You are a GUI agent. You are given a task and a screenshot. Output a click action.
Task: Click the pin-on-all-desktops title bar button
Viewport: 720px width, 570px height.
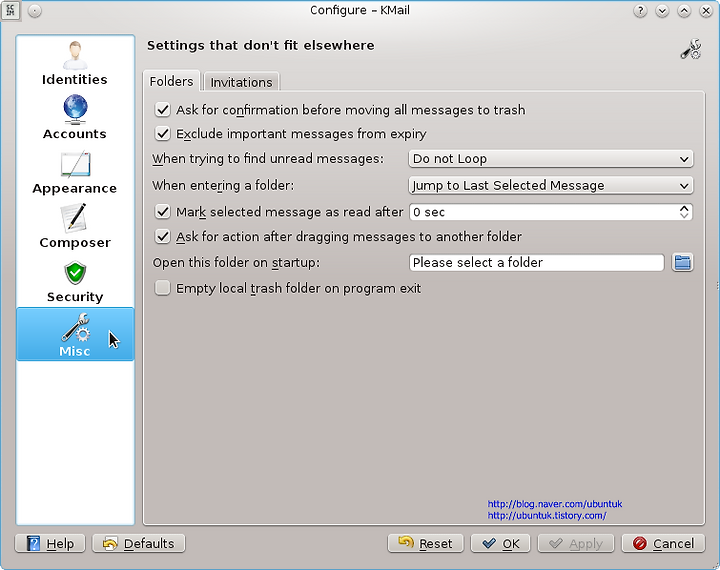35,11
